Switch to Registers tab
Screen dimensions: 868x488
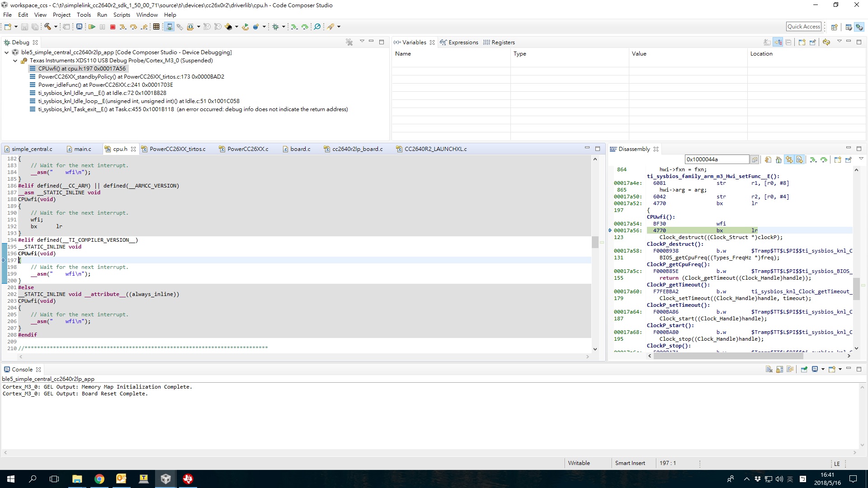[499, 42]
